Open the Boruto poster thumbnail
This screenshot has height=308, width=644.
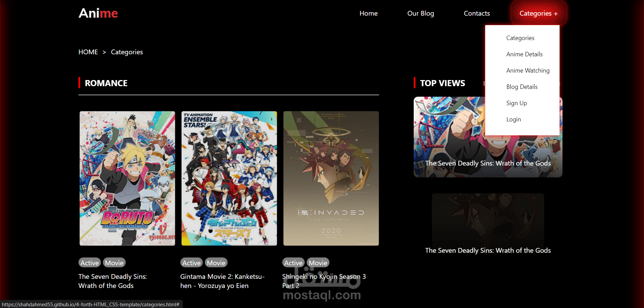(x=127, y=178)
